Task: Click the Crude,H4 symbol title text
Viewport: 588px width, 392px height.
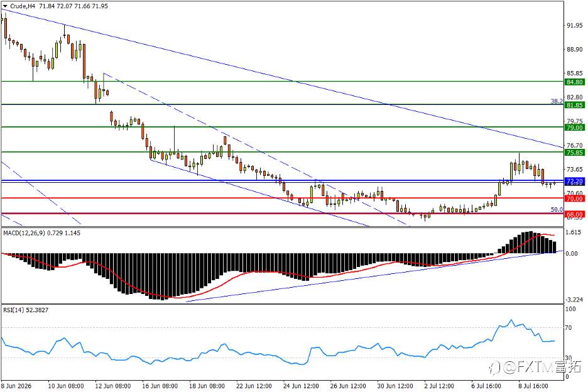Action: pos(23,6)
